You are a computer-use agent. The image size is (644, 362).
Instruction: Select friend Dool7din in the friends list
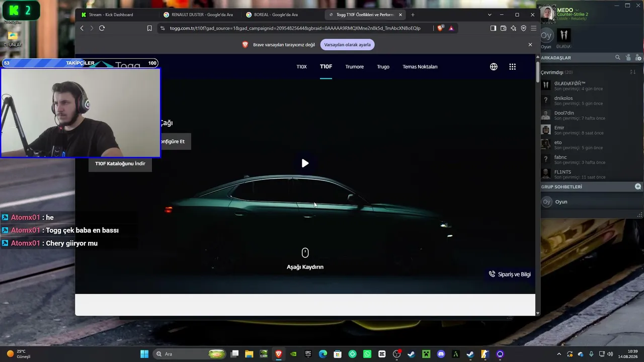(589, 115)
